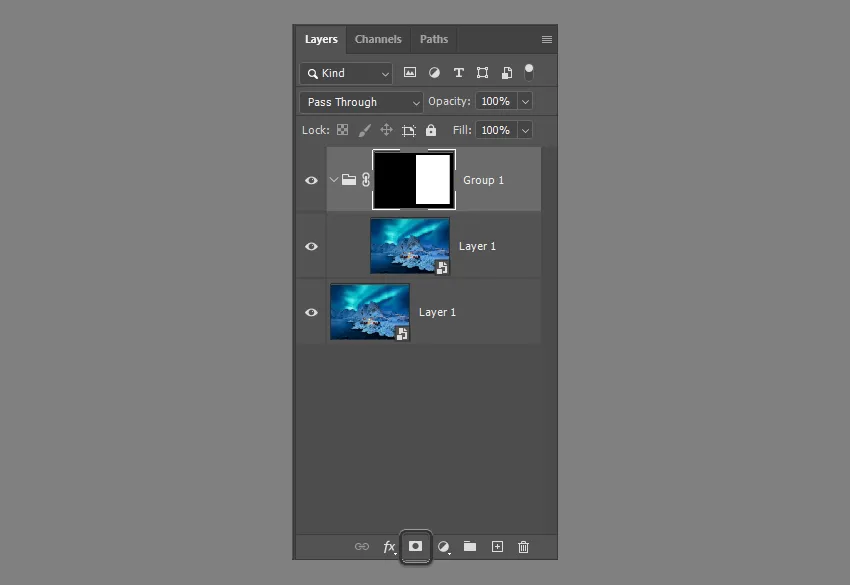Switch to the Paths tab
The image size is (850, 585).
(434, 39)
